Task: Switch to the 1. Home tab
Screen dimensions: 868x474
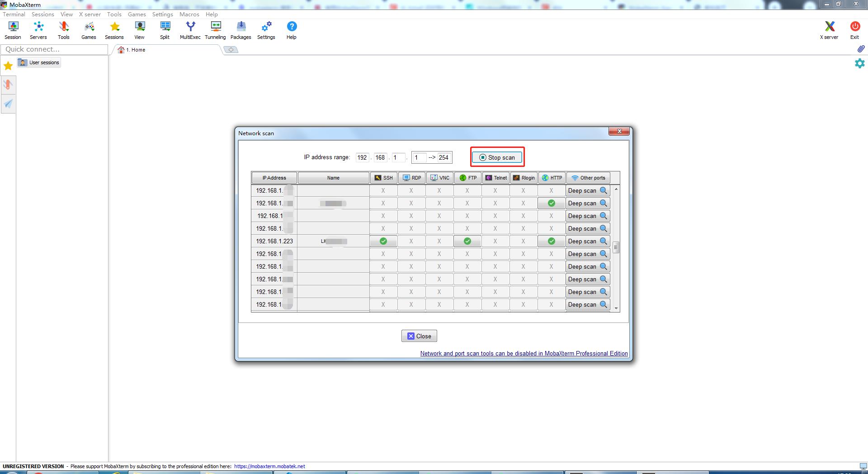Action: tap(167, 50)
